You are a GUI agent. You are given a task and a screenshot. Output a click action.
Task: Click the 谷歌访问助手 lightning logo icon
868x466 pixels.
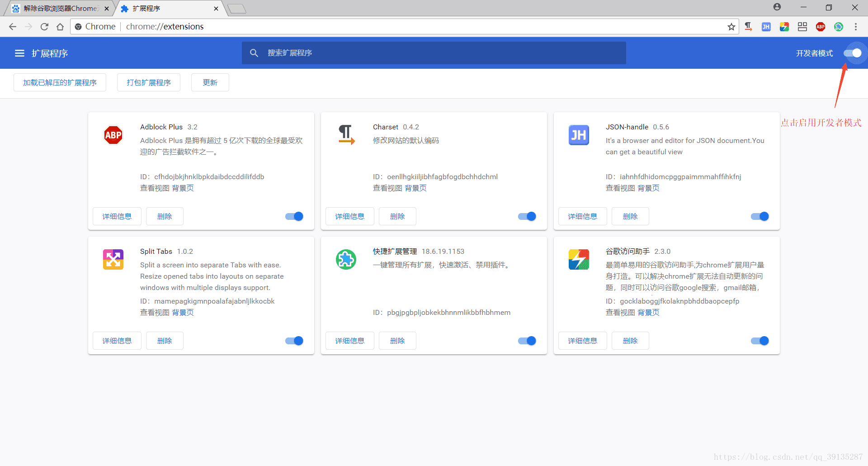[x=579, y=259]
